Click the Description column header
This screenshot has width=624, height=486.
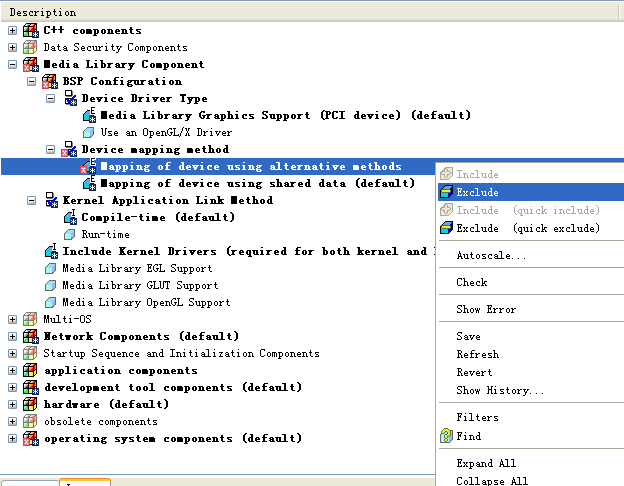coord(309,12)
